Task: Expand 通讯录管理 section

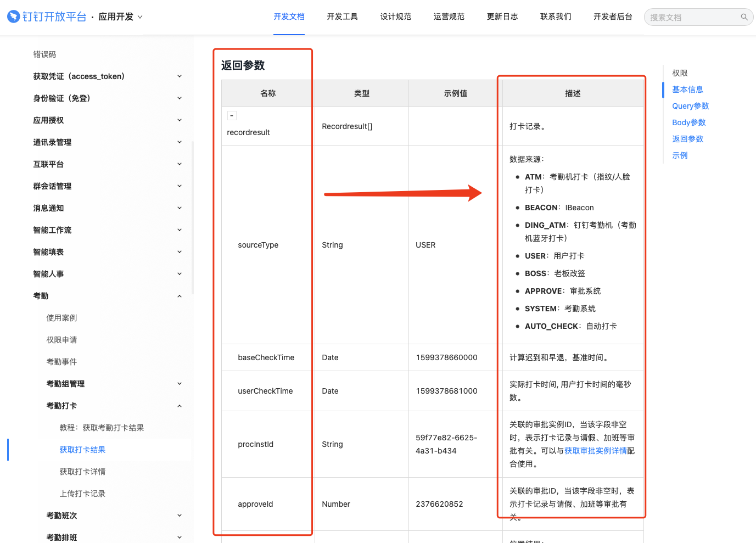Action: click(179, 142)
